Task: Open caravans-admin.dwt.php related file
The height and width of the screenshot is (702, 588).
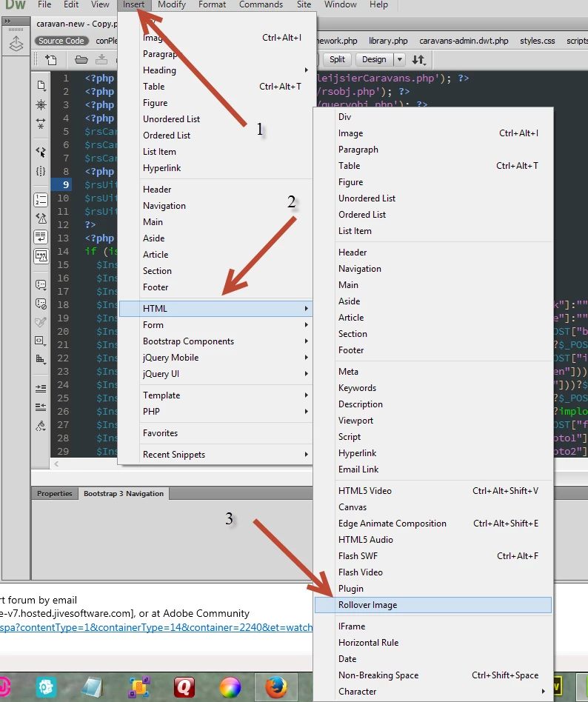Action: point(464,41)
